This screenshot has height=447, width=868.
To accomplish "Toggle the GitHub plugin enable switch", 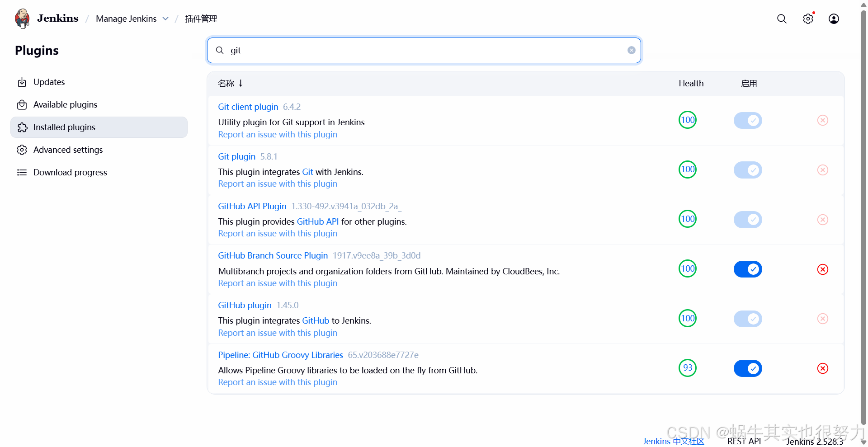I will (748, 319).
